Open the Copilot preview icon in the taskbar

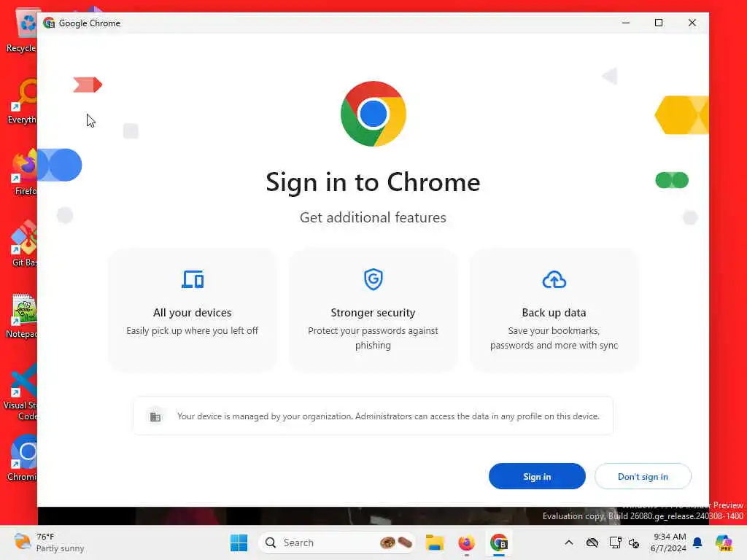pos(724,542)
